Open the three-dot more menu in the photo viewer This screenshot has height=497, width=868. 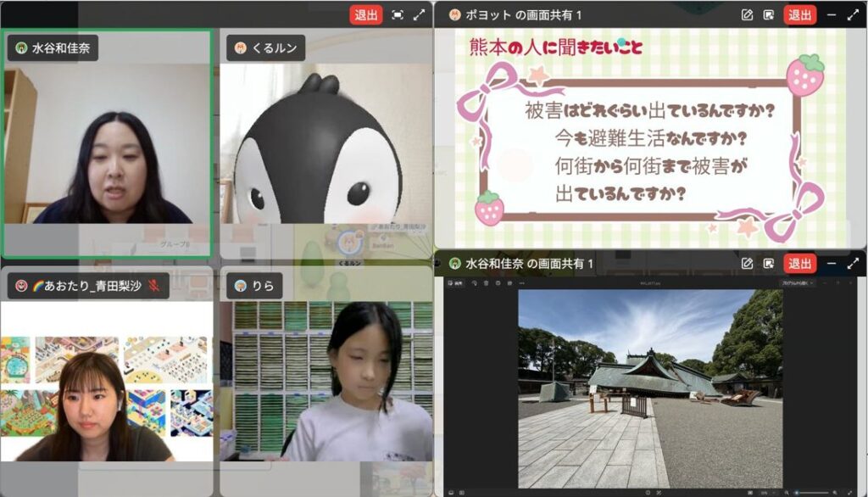point(522,282)
